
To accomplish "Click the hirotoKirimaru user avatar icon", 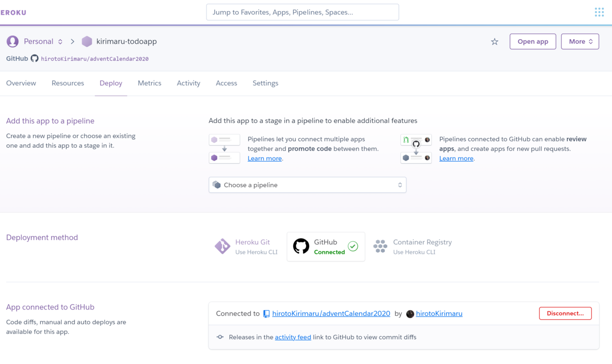I will 410,314.
